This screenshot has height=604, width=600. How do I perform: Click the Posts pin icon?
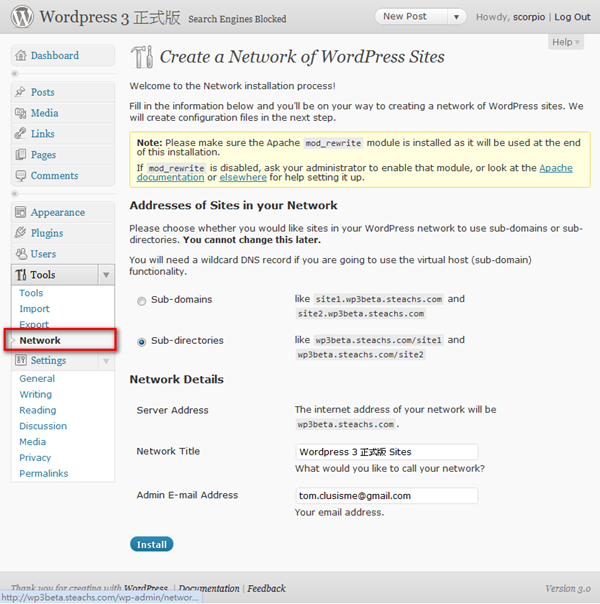click(20, 92)
